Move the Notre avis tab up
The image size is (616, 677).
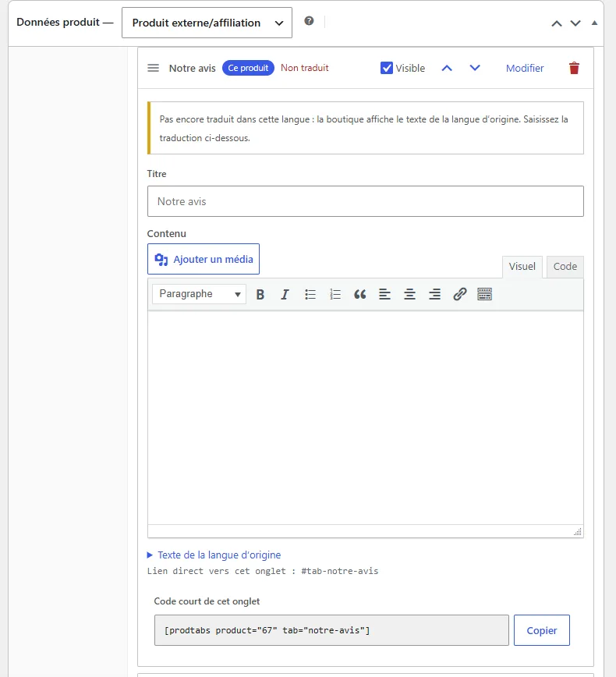447,68
